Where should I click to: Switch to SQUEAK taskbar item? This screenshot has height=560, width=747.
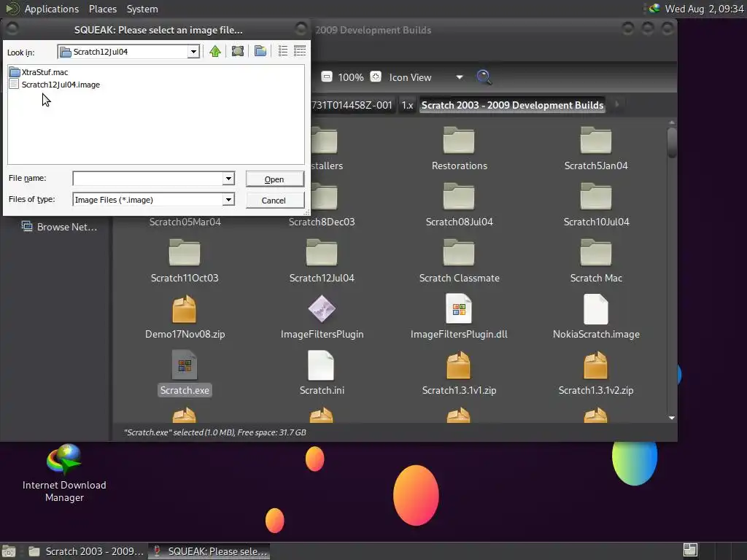[x=209, y=551]
